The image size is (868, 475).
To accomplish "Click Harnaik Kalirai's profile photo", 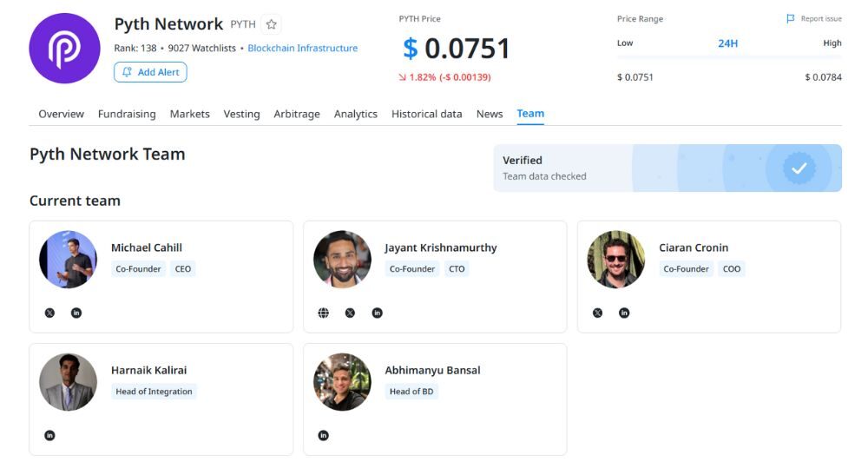I will (68, 382).
